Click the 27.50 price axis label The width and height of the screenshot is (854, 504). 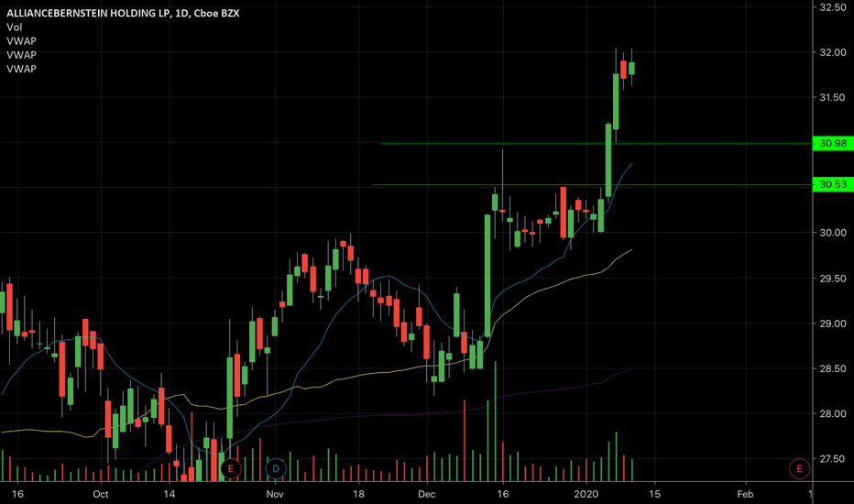[x=833, y=459]
